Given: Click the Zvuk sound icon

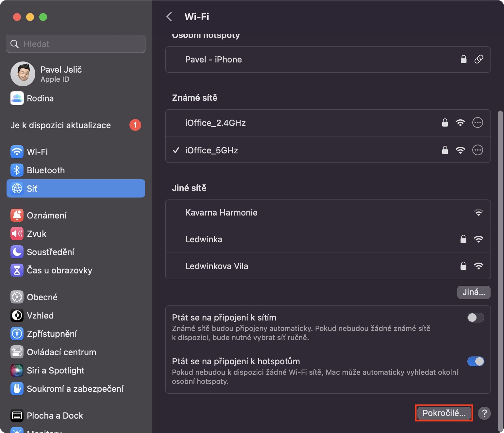Looking at the screenshot, I should pyautogui.click(x=17, y=234).
